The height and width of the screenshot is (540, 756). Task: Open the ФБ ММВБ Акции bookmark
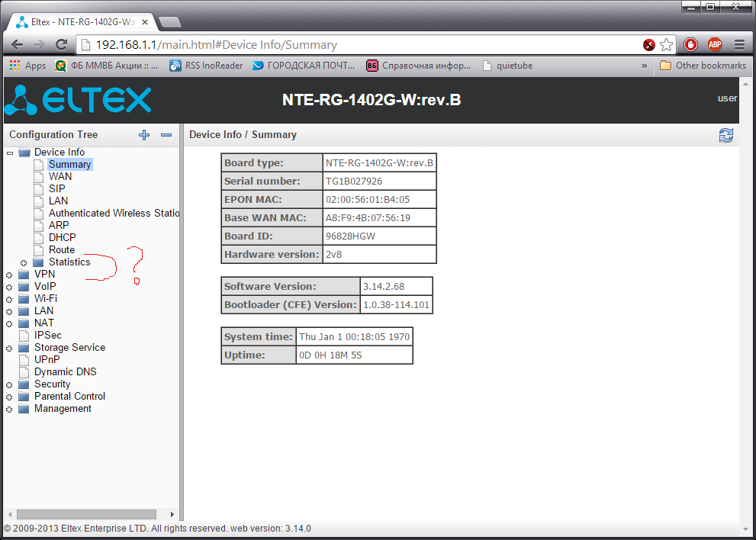(x=107, y=66)
